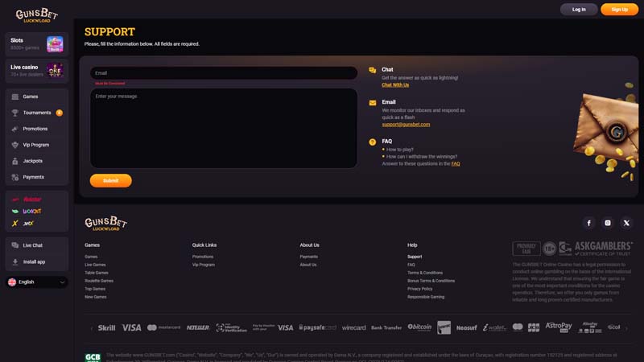
Task: Open footer New Games link
Action: (96, 297)
